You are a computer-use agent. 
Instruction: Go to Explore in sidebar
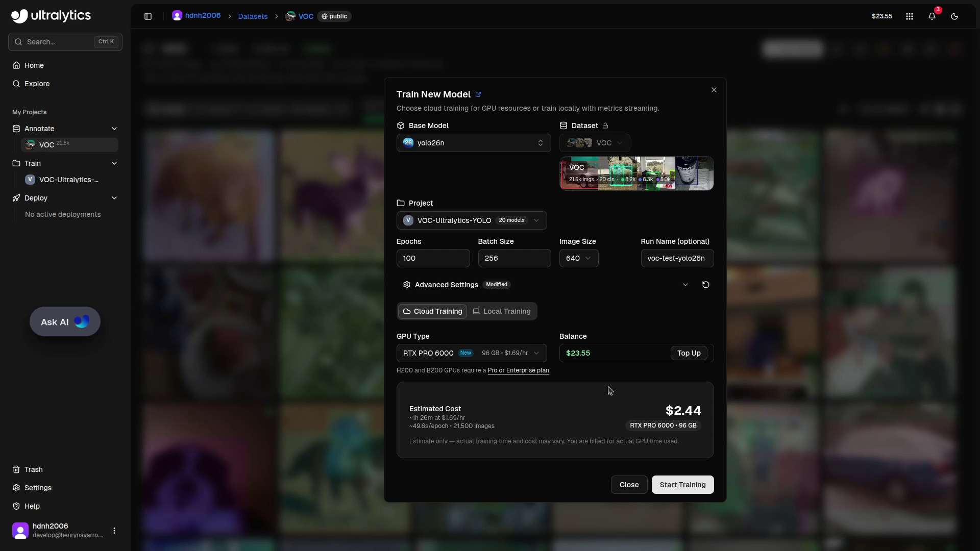coord(37,84)
